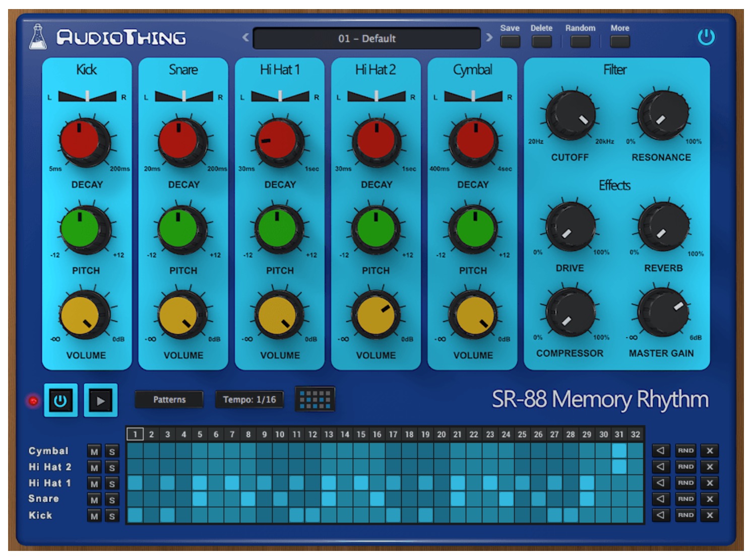The image size is (752, 560).
Task: Clear the Kick pattern with X
Action: [710, 515]
